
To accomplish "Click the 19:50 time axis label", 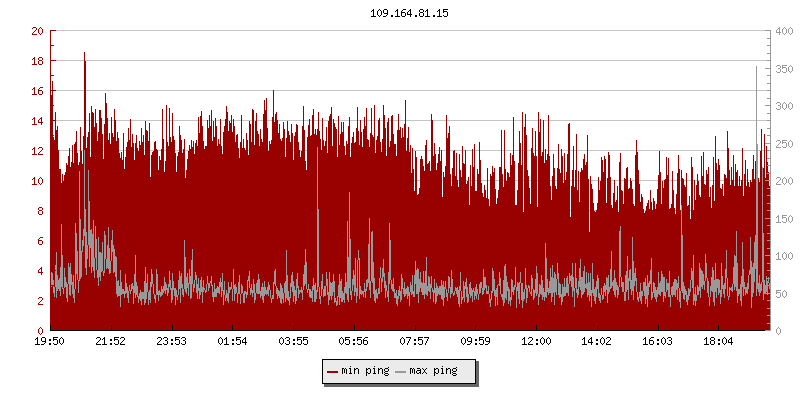I will [50, 341].
